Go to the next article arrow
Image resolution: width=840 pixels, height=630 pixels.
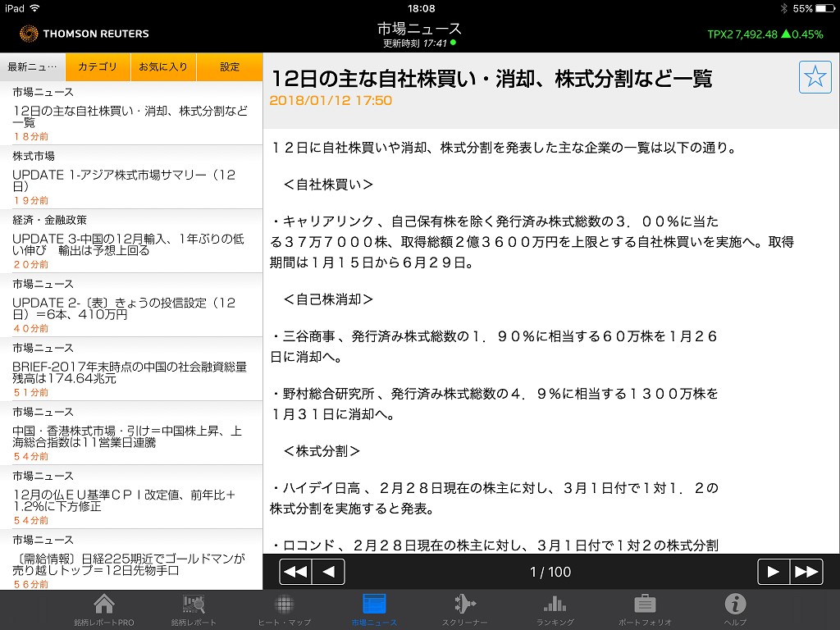coord(773,572)
